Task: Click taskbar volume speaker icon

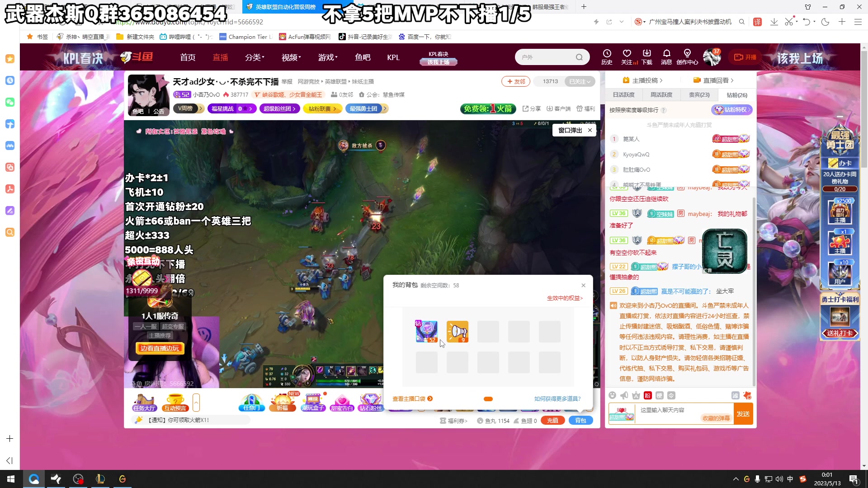Action: pos(779,479)
